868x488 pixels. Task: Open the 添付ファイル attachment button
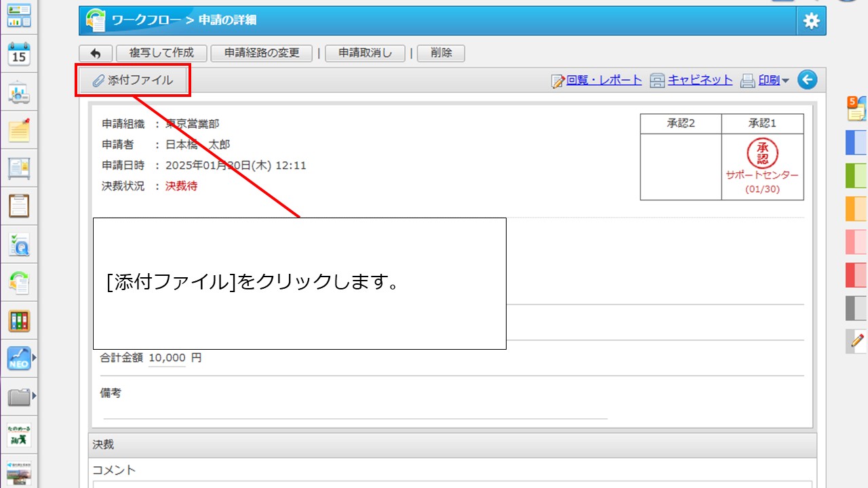pyautogui.click(x=133, y=81)
